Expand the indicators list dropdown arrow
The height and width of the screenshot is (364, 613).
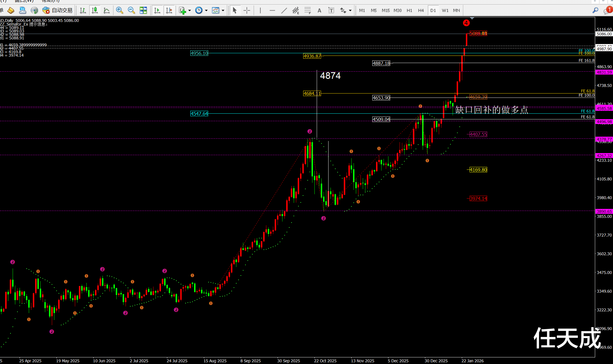(x=190, y=11)
